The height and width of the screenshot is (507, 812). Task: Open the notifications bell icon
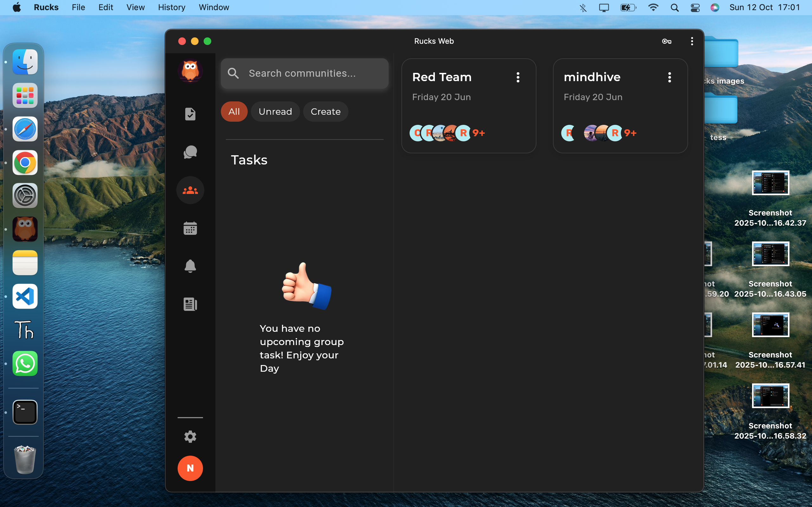190,266
